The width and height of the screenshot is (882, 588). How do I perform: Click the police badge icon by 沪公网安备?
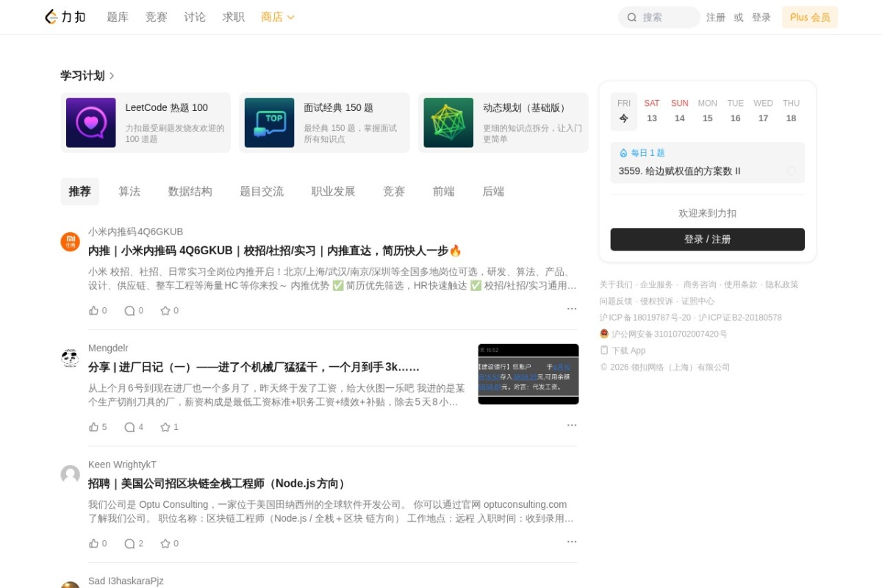(604, 334)
